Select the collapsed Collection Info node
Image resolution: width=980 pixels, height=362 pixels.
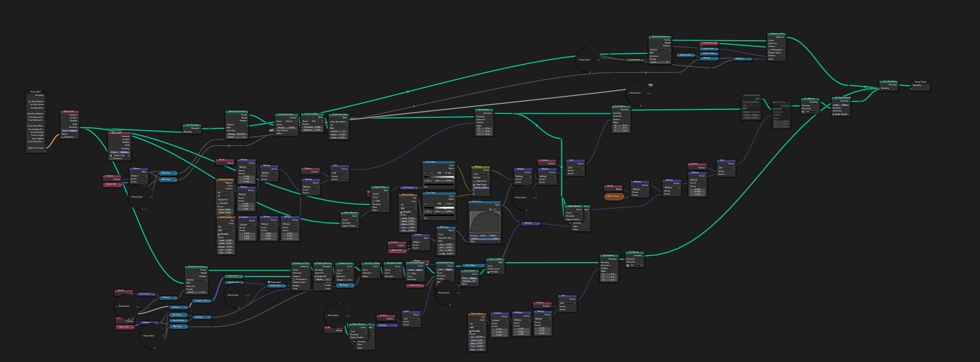coord(709,43)
